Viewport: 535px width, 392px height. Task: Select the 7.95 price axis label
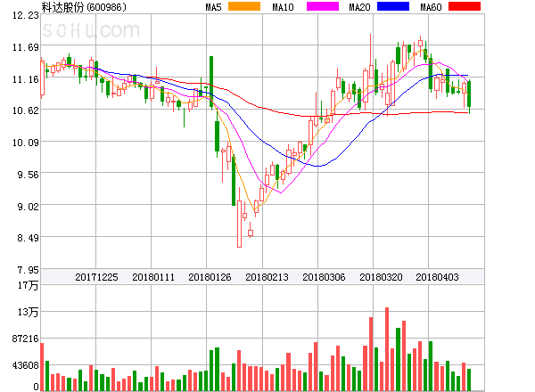tap(28, 270)
